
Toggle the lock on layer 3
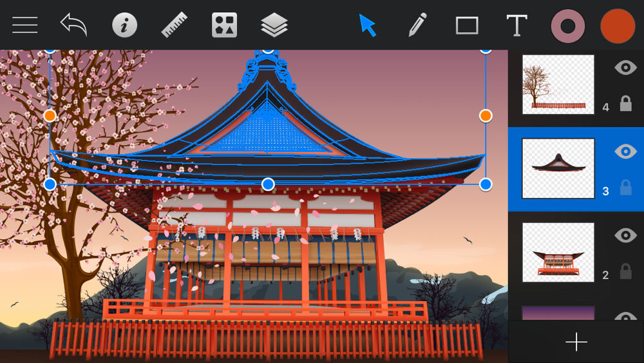click(625, 188)
